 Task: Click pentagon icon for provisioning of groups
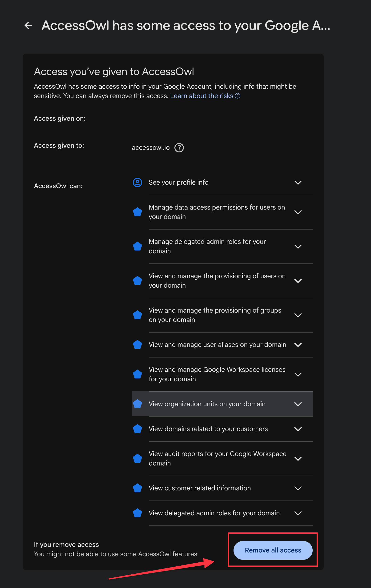click(x=137, y=315)
